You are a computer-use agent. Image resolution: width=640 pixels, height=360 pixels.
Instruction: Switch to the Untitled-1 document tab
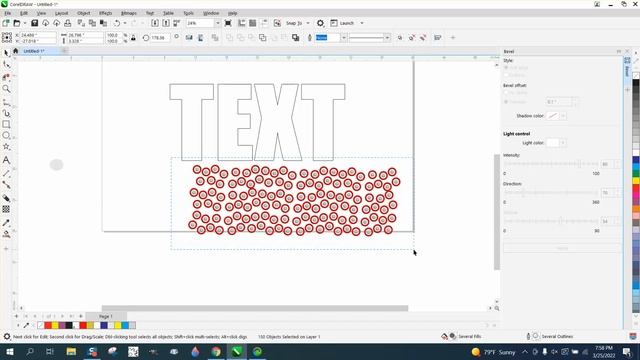pyautogui.click(x=33, y=51)
